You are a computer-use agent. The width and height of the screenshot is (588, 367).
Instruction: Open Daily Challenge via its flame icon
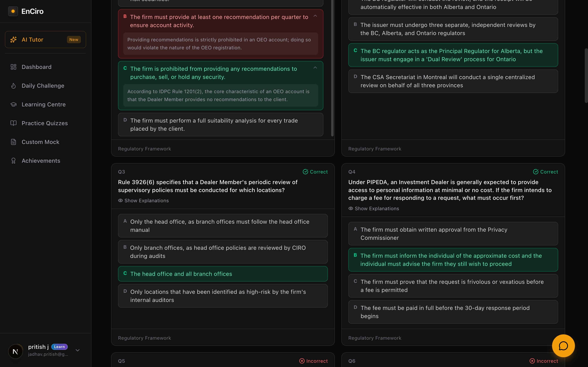point(13,86)
